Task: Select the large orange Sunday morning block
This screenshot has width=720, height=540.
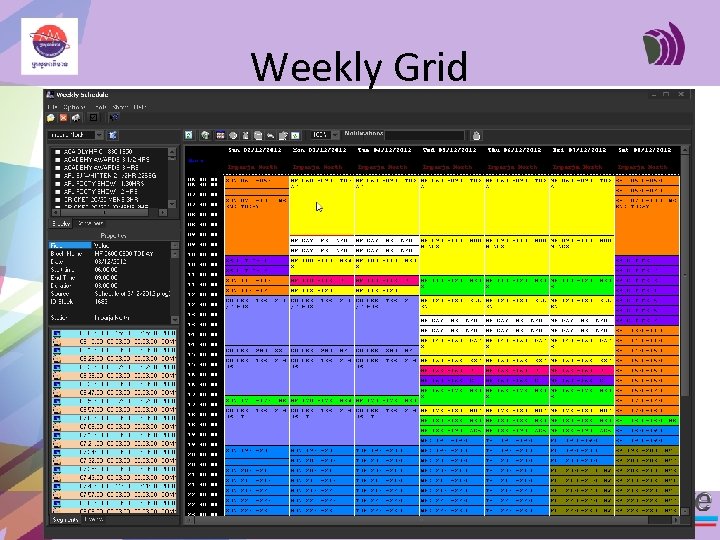Action: coord(257,225)
